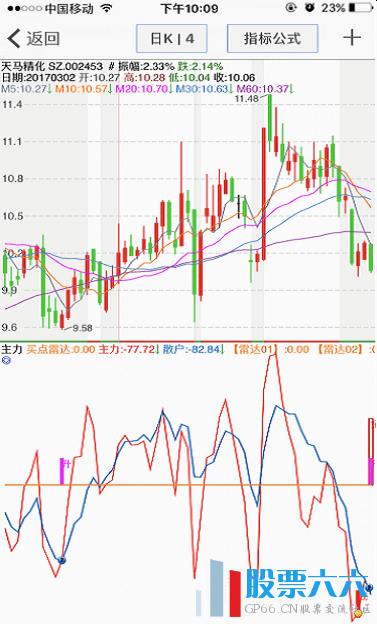Tap the 返回 back label
The height and width of the screenshot is (624, 377).
[43, 39]
